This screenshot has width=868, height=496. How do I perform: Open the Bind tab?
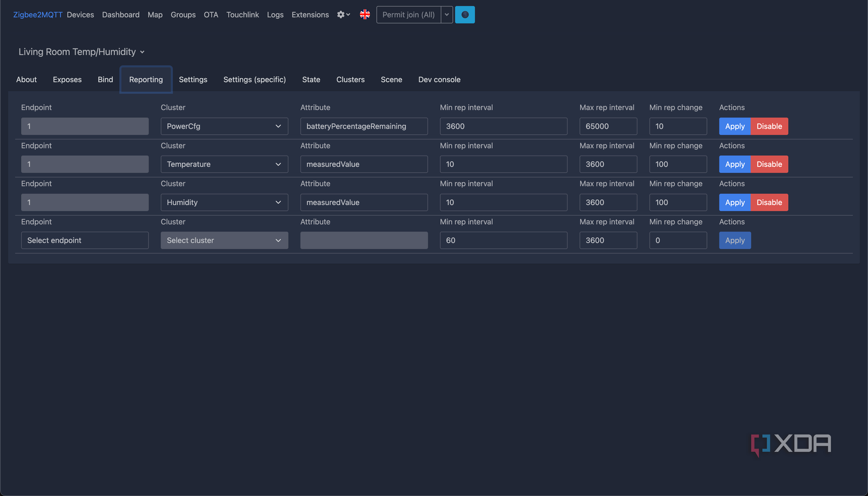tap(106, 79)
